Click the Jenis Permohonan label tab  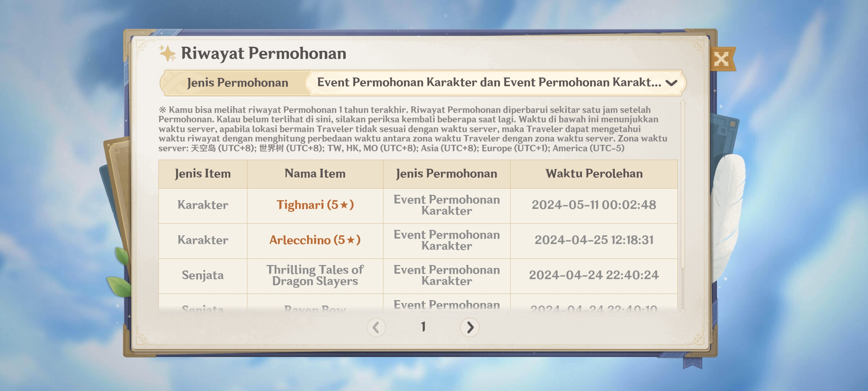237,83
